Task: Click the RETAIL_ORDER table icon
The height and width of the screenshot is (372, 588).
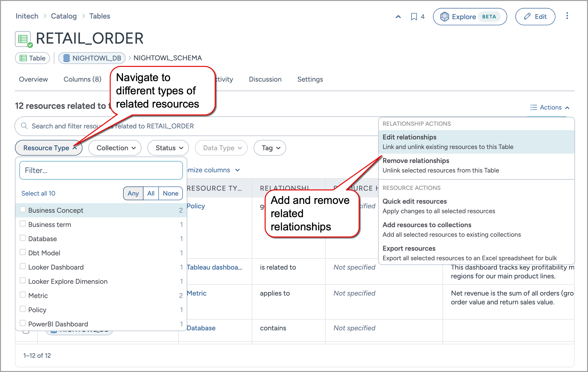Action: pos(23,39)
